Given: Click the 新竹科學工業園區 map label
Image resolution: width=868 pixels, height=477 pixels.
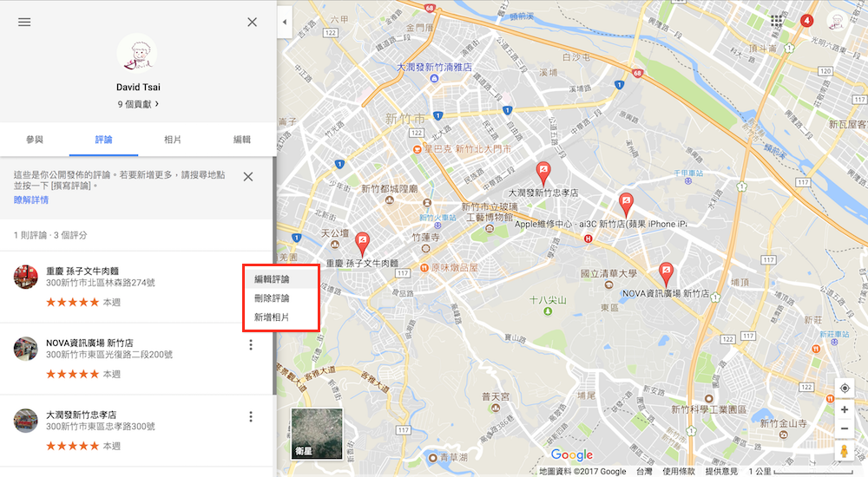Looking at the screenshot, I should [708, 409].
